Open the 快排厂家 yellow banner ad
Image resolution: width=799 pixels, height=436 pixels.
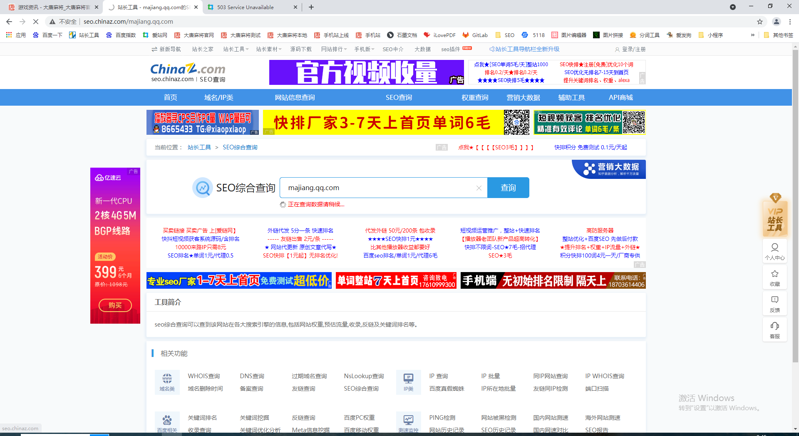click(x=396, y=123)
